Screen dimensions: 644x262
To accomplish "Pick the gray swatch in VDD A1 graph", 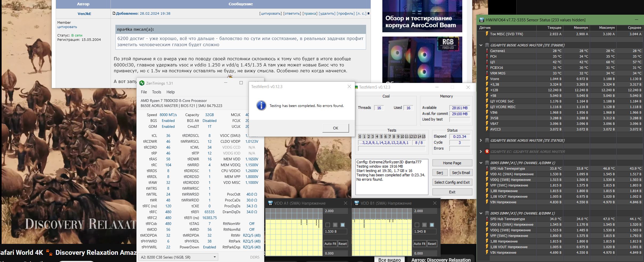I will (335, 225).
